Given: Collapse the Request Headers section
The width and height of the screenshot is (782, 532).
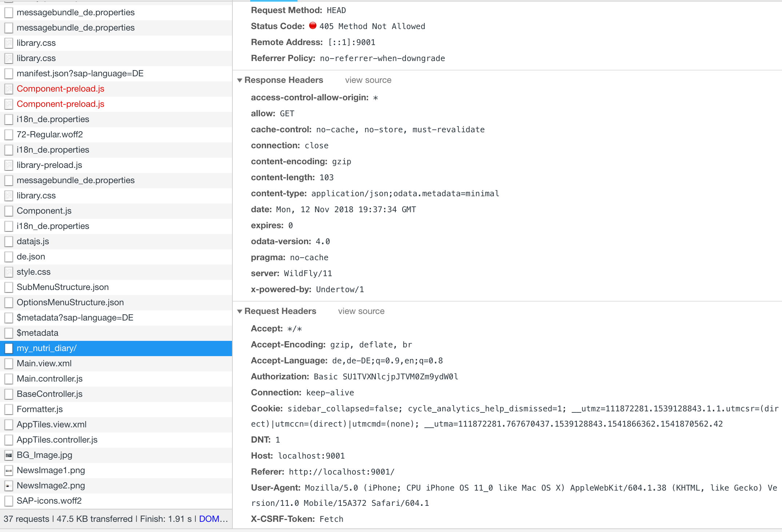Looking at the screenshot, I should pyautogui.click(x=240, y=311).
